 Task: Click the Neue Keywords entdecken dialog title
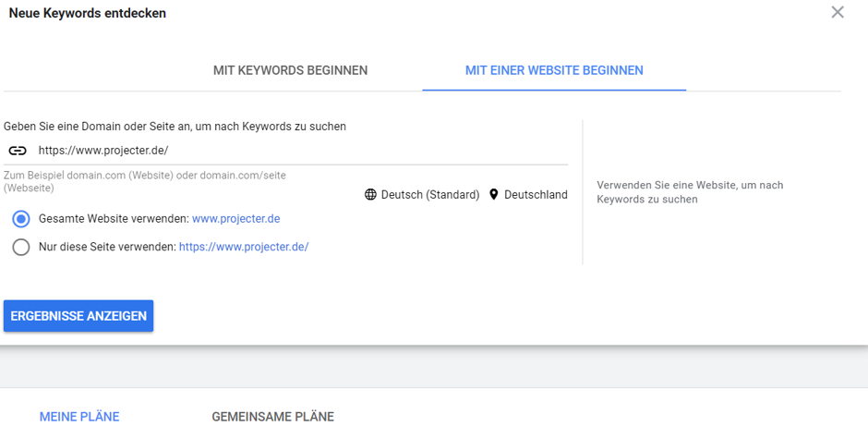click(x=88, y=14)
